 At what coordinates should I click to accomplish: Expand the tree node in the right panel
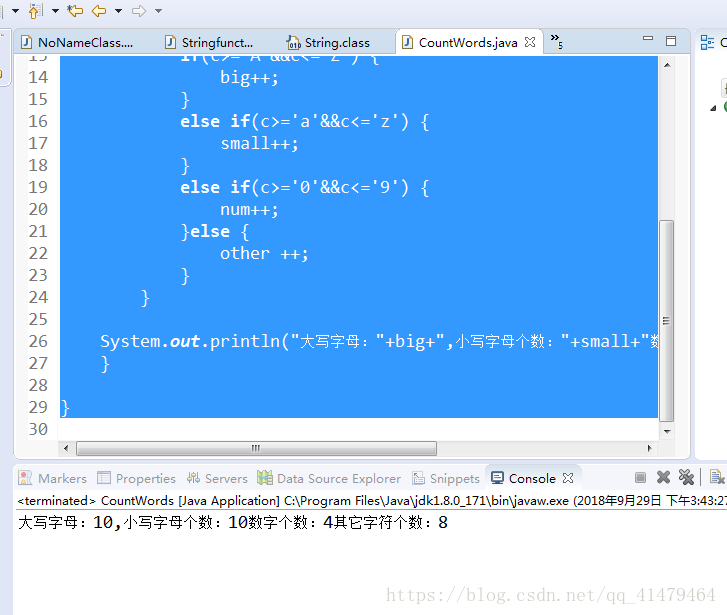pyautogui.click(x=713, y=108)
